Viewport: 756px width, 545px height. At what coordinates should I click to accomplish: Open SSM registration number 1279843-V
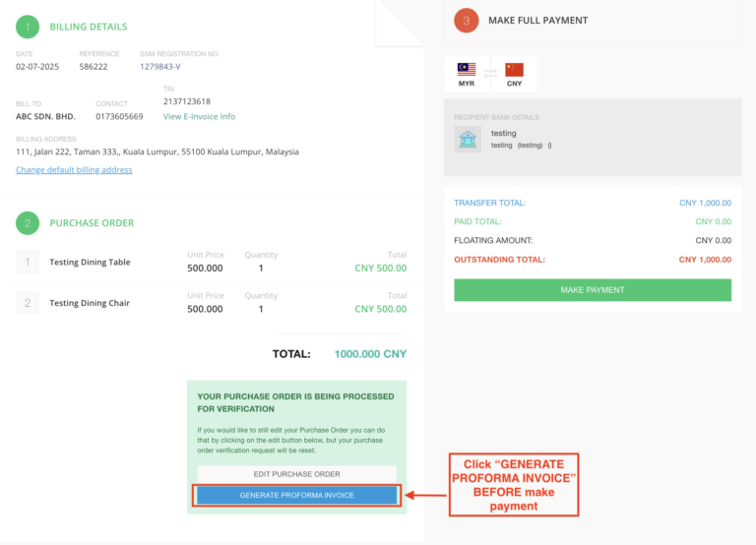click(160, 67)
